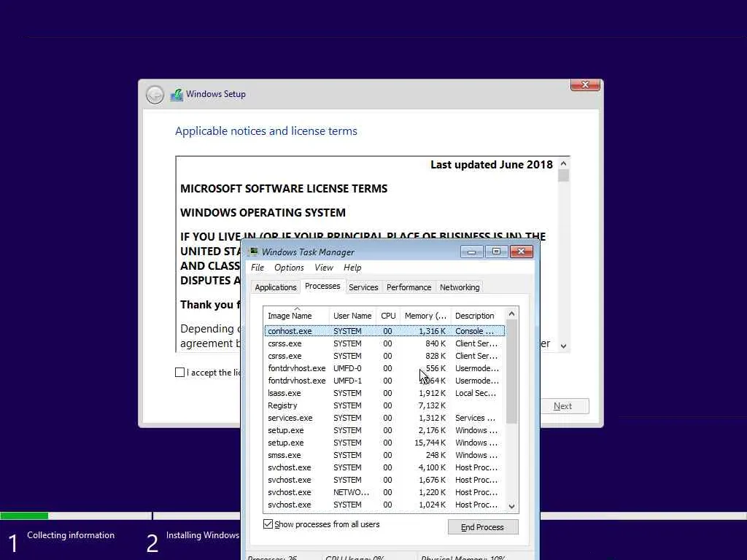Viewport: 747px width, 560px height.
Task: Sort processes by Description column
Action: tap(478, 315)
